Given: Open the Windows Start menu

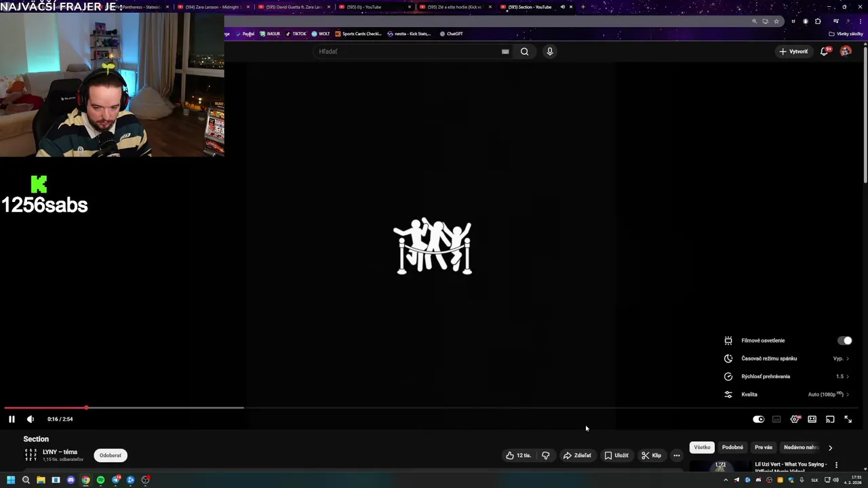Looking at the screenshot, I should coord(11,480).
